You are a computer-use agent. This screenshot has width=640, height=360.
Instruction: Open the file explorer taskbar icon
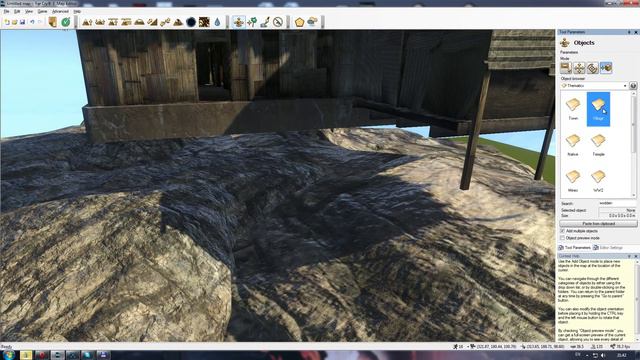tap(26, 355)
